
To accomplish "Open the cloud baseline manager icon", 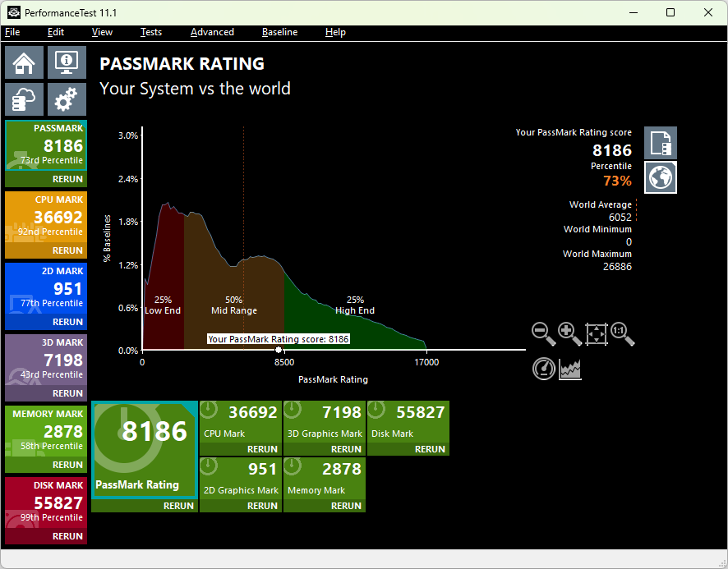I will [25, 99].
